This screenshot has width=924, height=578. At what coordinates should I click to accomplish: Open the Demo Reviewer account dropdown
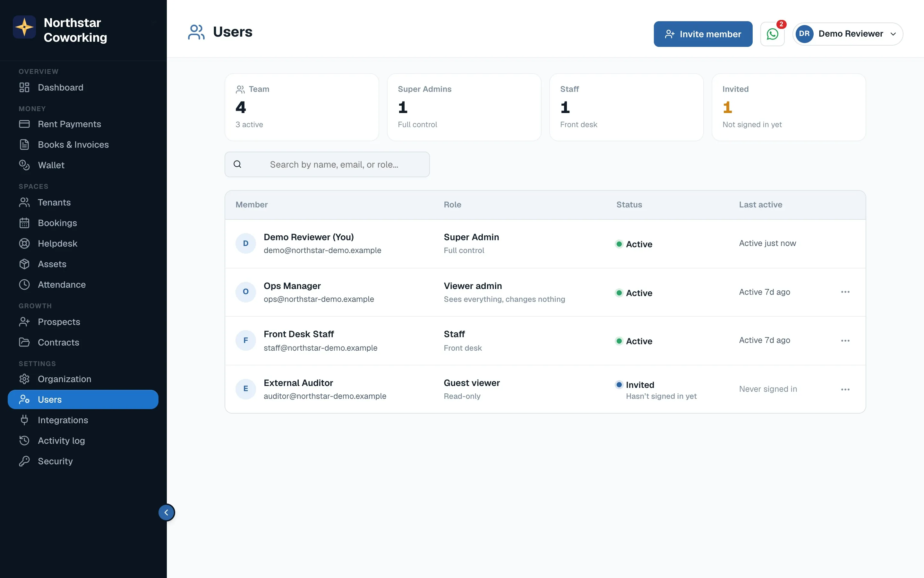(848, 34)
